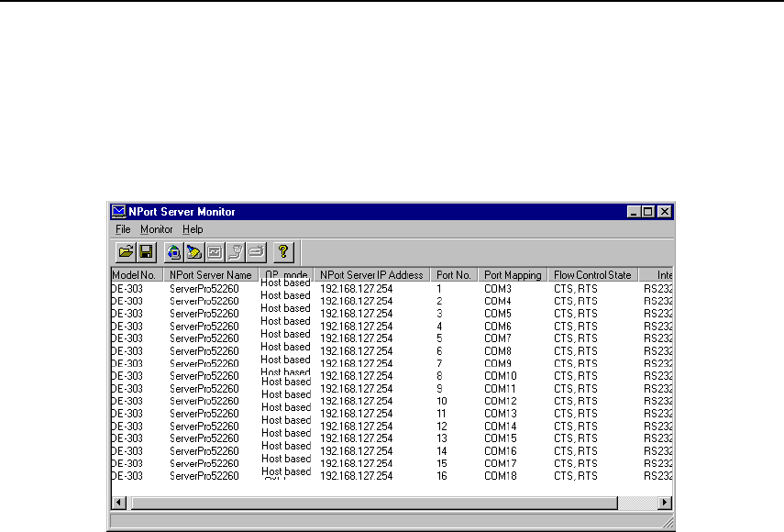
Task: Sort by the Flow Control State header
Action: pyautogui.click(x=592, y=275)
